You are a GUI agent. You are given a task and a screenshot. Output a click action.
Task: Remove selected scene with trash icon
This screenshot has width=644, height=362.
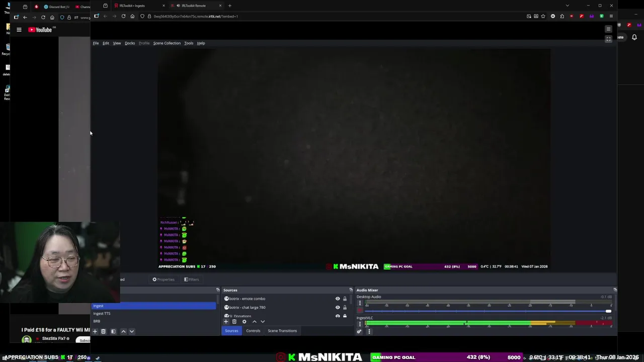tap(103, 331)
